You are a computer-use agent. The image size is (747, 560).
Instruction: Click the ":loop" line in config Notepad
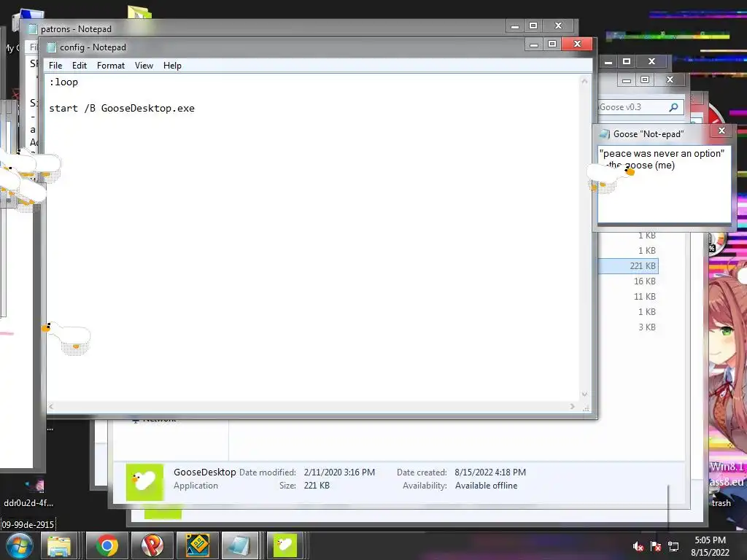[63, 82]
